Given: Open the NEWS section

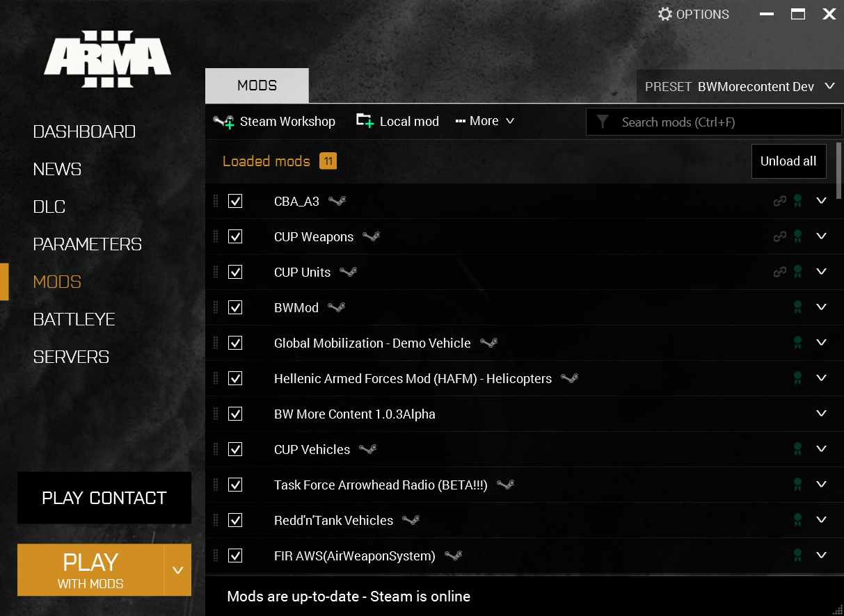Looking at the screenshot, I should (57, 169).
